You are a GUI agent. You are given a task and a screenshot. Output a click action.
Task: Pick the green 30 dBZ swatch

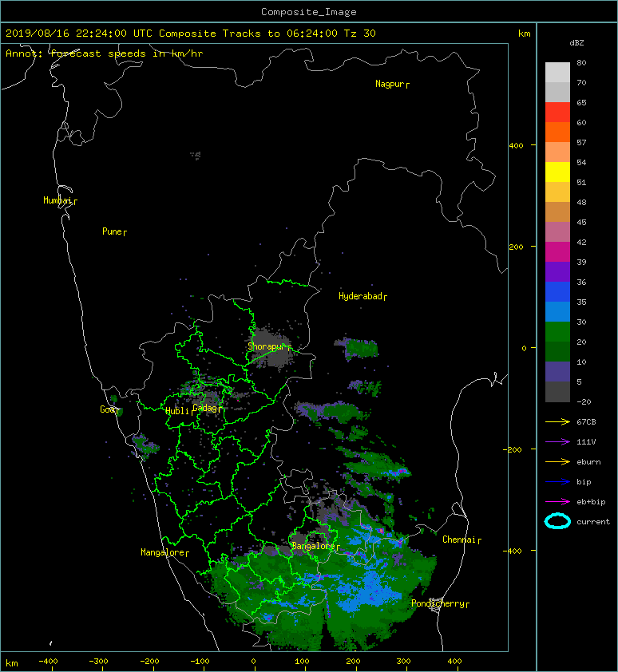point(557,332)
